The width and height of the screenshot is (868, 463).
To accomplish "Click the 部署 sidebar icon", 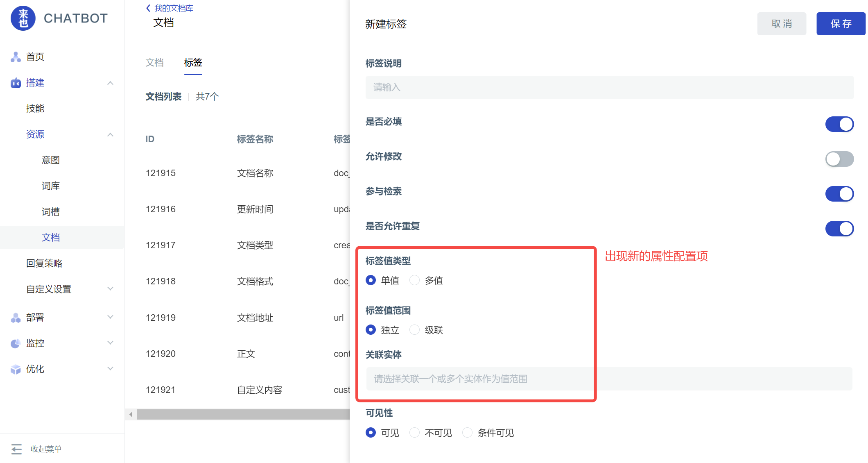I will [16, 318].
